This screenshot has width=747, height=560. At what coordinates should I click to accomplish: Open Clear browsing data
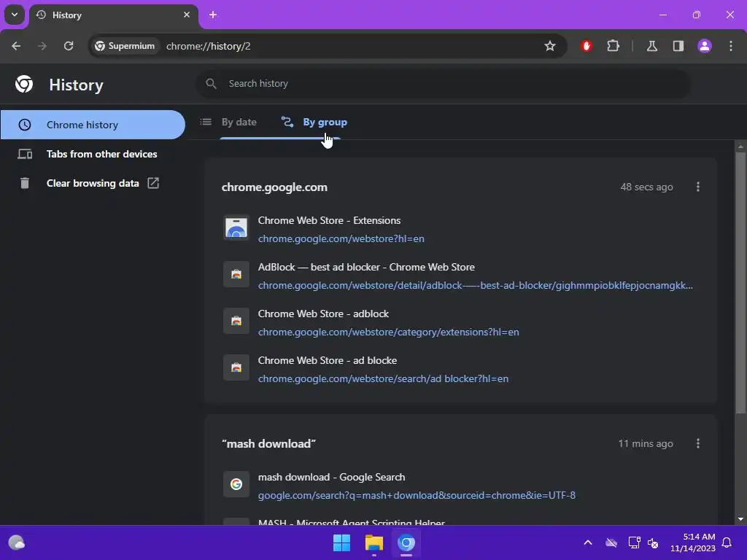[x=93, y=183]
